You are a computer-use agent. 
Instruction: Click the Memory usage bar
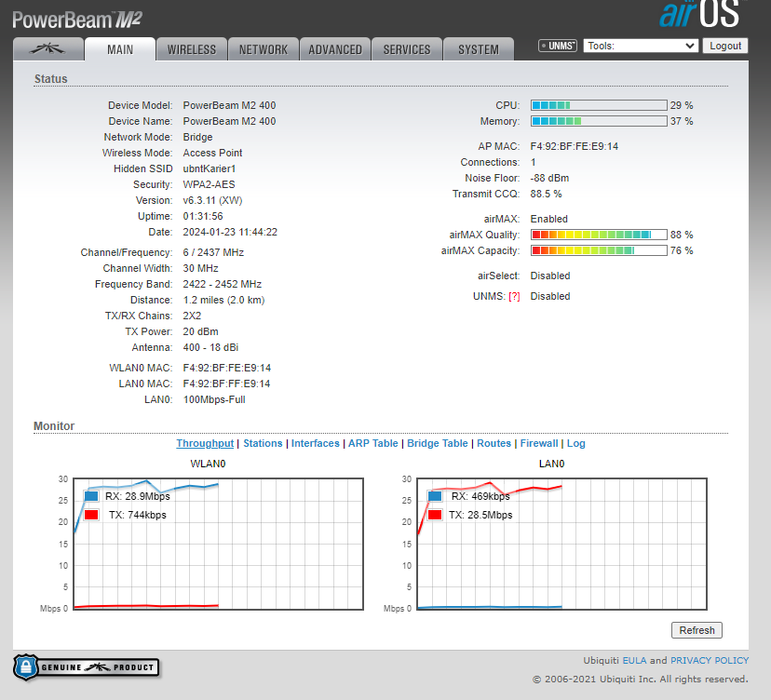point(599,121)
